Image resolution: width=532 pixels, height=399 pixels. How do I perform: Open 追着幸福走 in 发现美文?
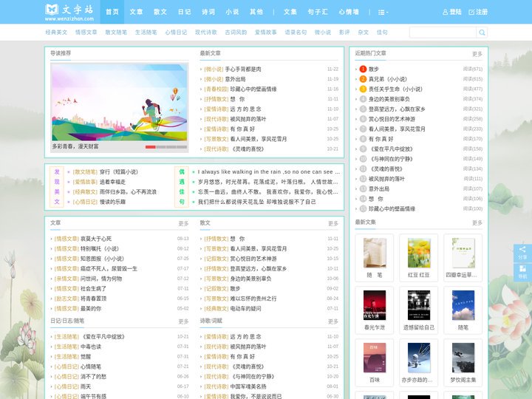(112, 182)
